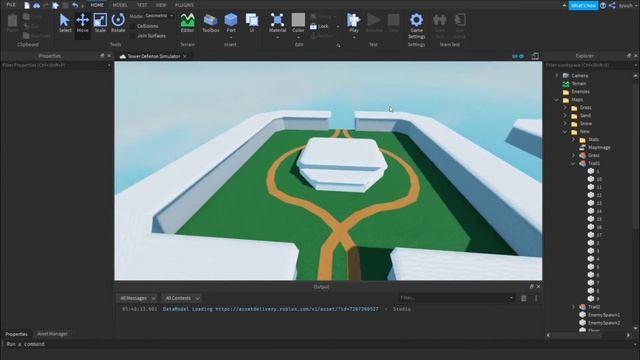Expand the Trail2 model
Screen dimensions: 640x360
[x=573, y=307]
